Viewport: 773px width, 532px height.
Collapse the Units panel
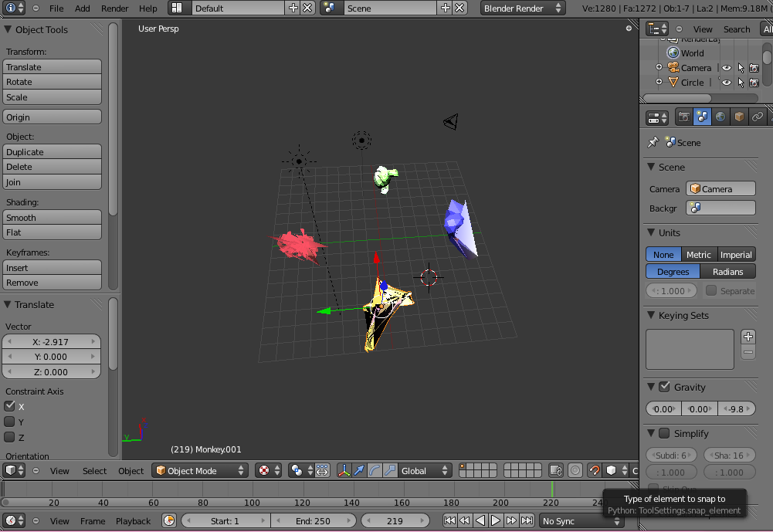pos(651,232)
